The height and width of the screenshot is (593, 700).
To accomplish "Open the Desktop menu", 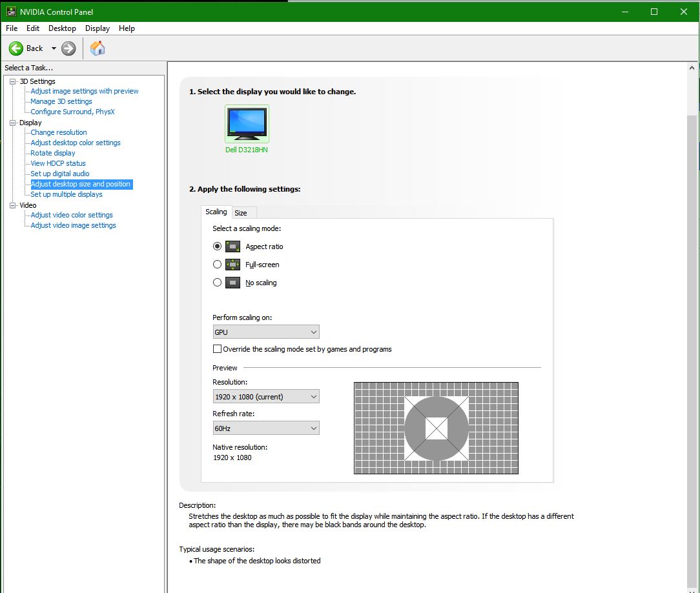I will tap(62, 28).
